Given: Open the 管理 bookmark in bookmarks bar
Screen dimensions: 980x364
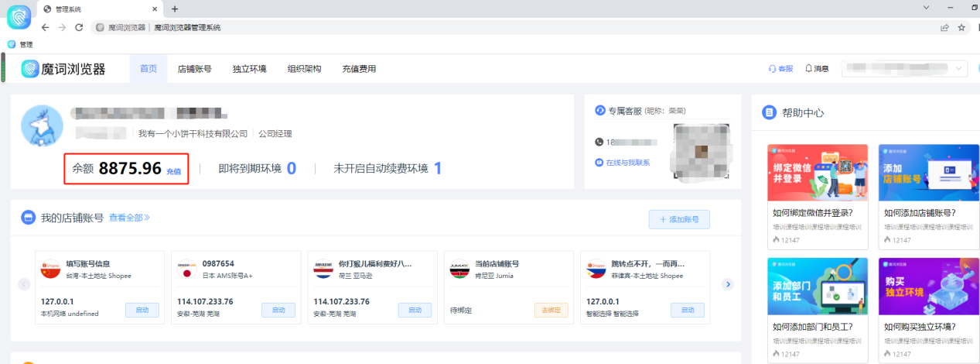Looking at the screenshot, I should pos(20,44).
